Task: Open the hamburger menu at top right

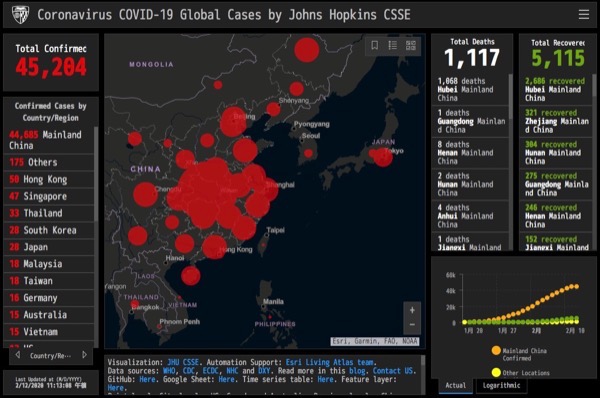Action: pyautogui.click(x=584, y=15)
